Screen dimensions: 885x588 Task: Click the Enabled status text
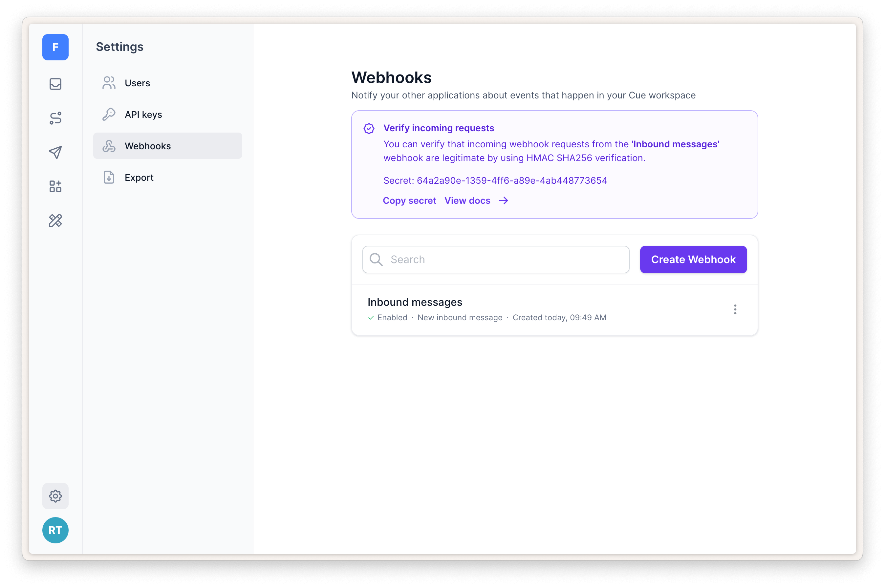392,318
